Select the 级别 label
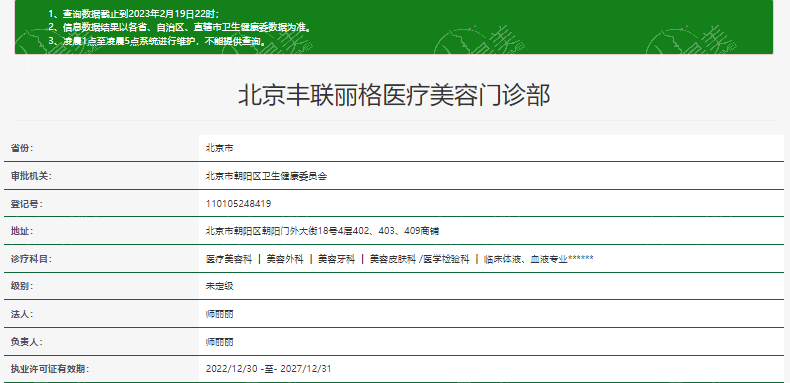Image resolution: width=790 pixels, height=383 pixels. [x=22, y=286]
